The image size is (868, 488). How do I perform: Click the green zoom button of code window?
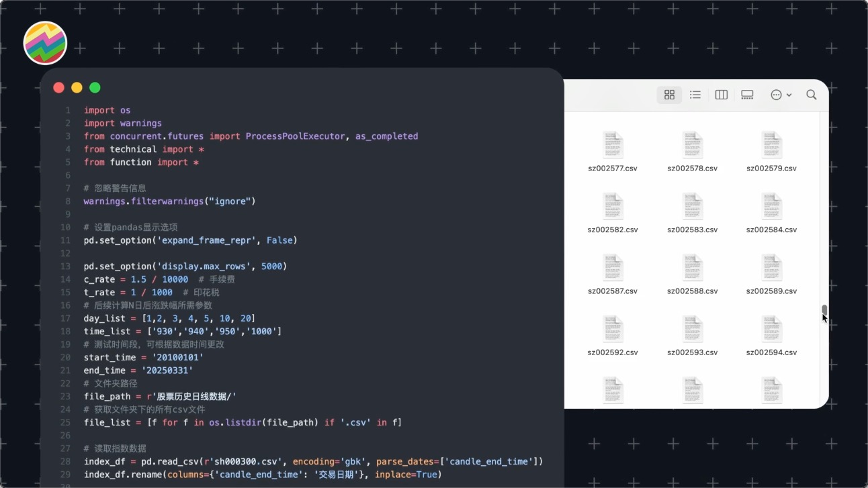tap(95, 87)
